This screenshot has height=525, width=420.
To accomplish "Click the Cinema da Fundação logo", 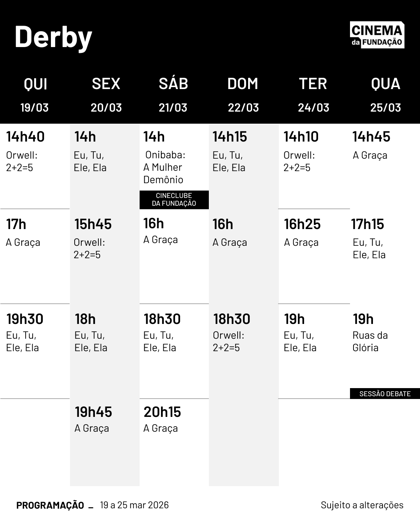I will pos(377,35).
